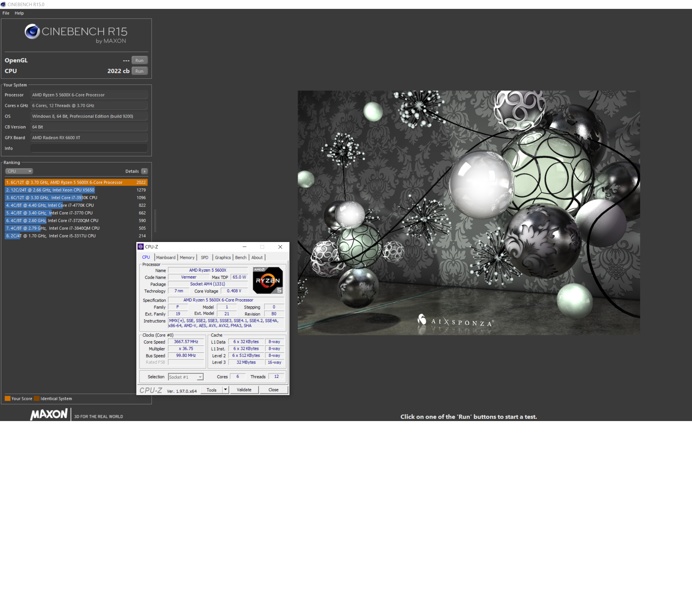
Task: Click the MAXON logo at bottom
Action: coord(49,414)
